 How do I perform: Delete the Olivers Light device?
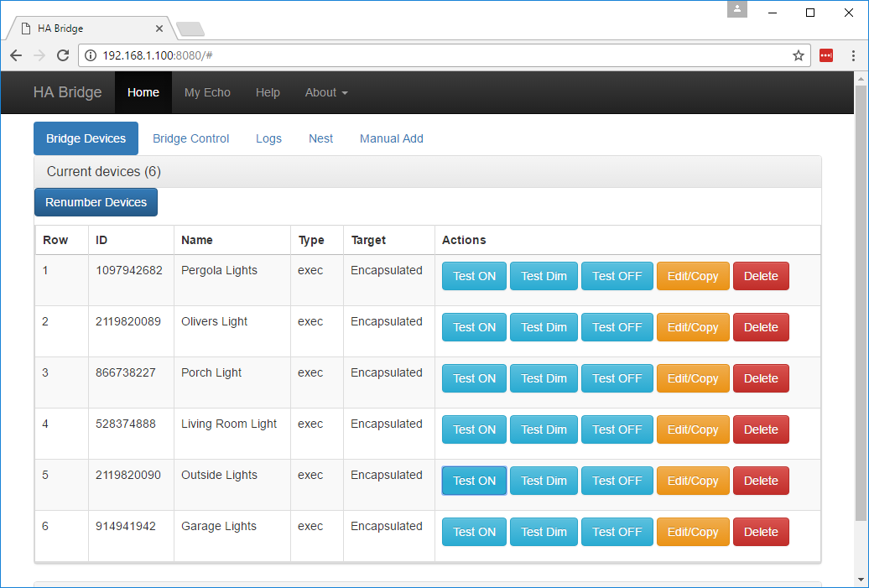pyautogui.click(x=761, y=327)
